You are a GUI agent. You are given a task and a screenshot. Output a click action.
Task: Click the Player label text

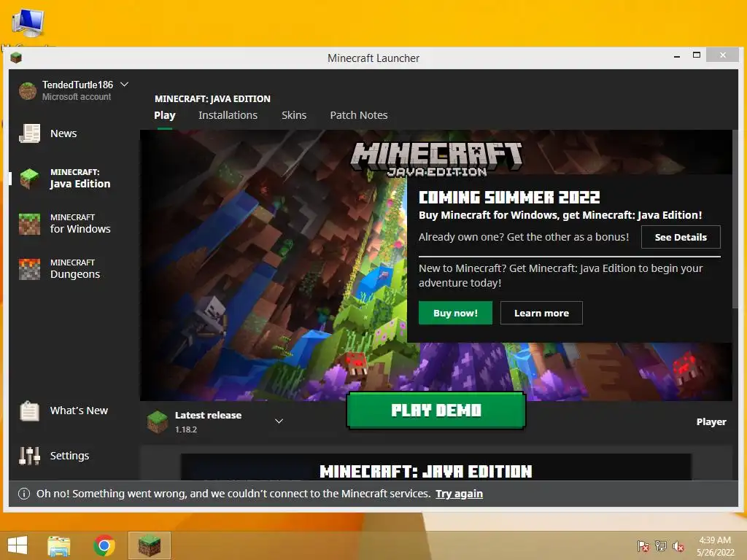point(711,422)
